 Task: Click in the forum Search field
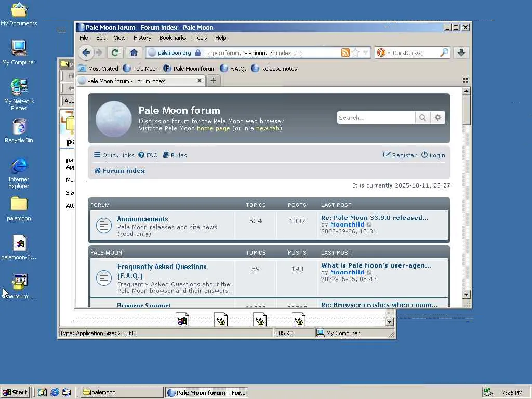click(376, 118)
